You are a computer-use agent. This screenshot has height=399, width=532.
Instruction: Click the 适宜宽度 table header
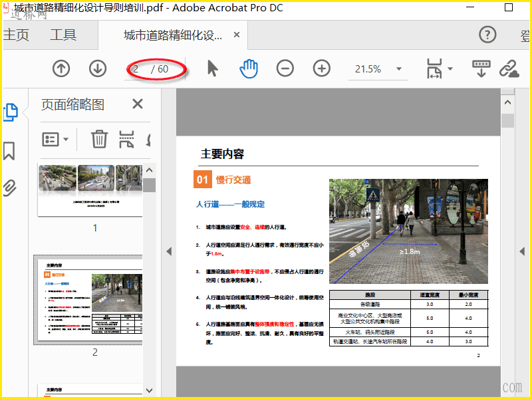click(430, 295)
